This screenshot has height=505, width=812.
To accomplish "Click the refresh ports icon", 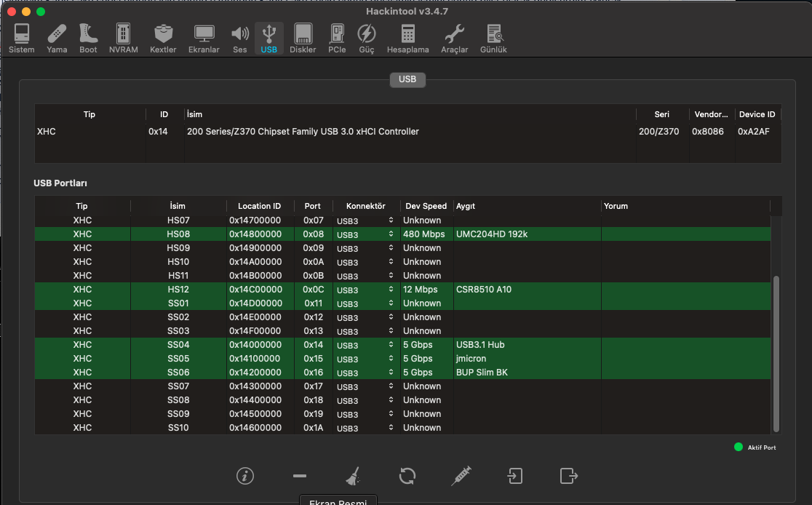I will (x=407, y=476).
